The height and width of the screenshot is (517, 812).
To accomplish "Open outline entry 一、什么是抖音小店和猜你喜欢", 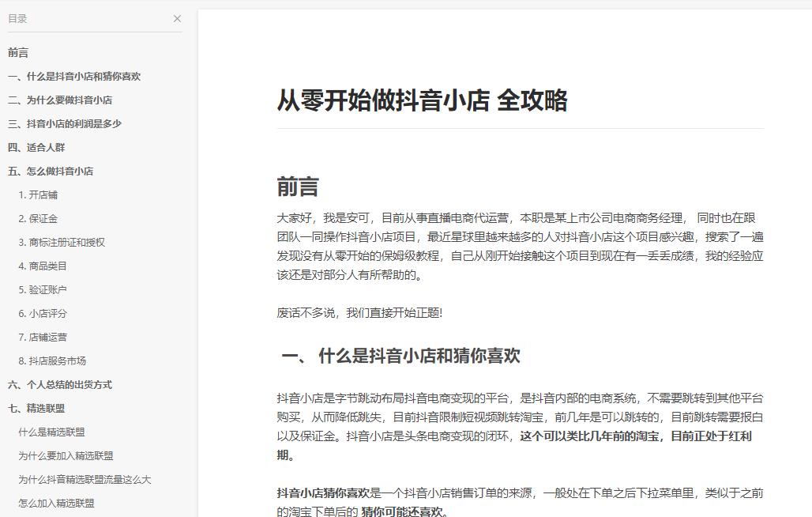I will pos(74,77).
